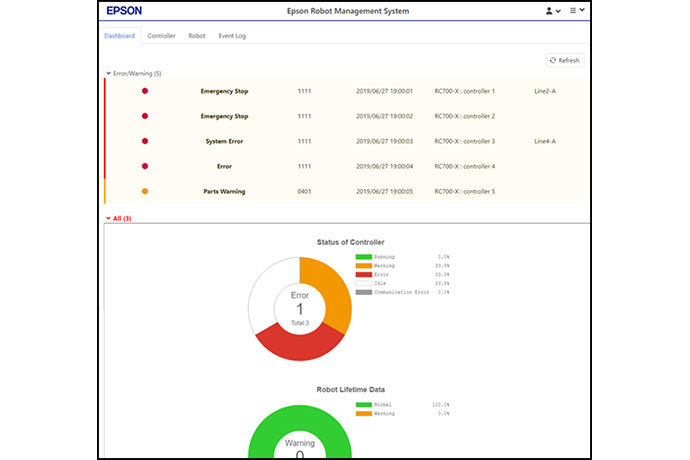Select Emergency Stop text for controller 2

tap(224, 116)
